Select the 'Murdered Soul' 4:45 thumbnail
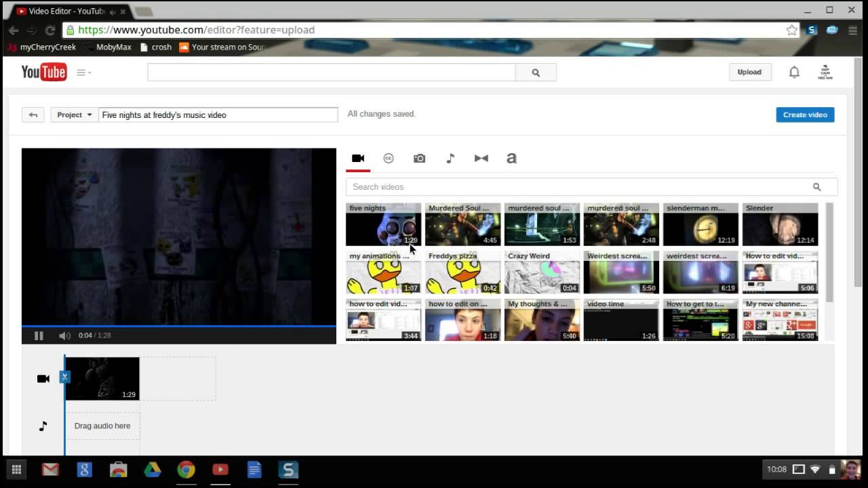Viewport: 868px width, 488px height. coord(462,224)
